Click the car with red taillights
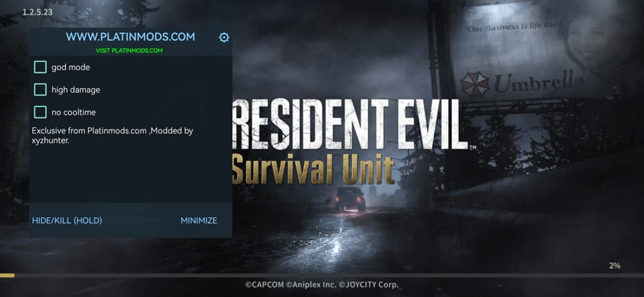This screenshot has height=297, width=644. coord(350,198)
